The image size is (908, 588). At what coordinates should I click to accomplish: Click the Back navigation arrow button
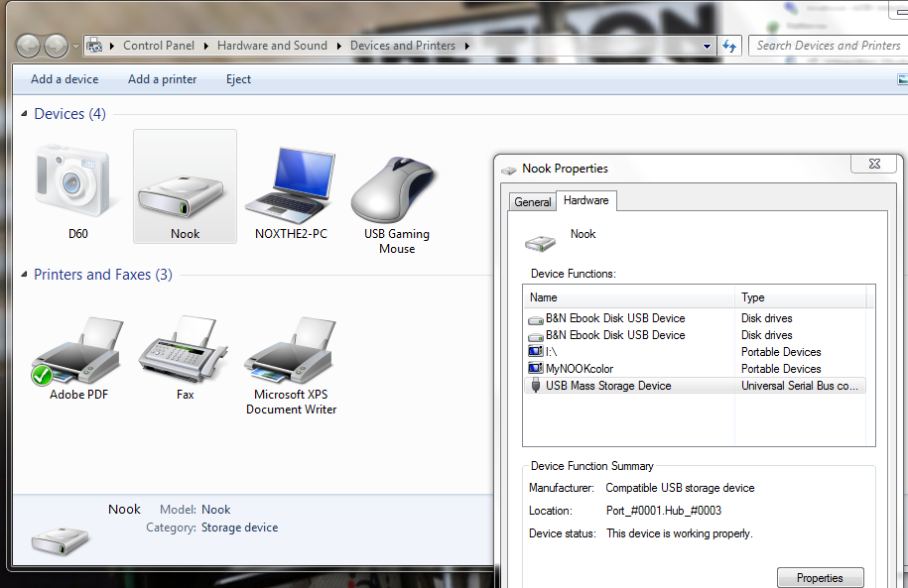coord(28,46)
